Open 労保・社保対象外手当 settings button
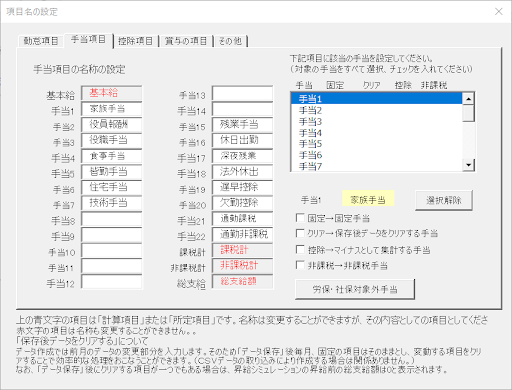The height and width of the screenshot is (390, 512). [355, 289]
